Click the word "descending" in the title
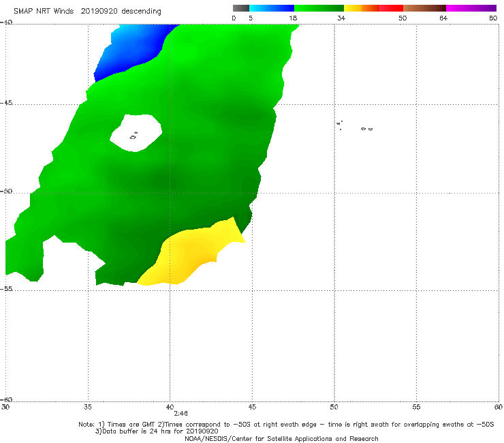The image size is (504, 443). coord(142,12)
